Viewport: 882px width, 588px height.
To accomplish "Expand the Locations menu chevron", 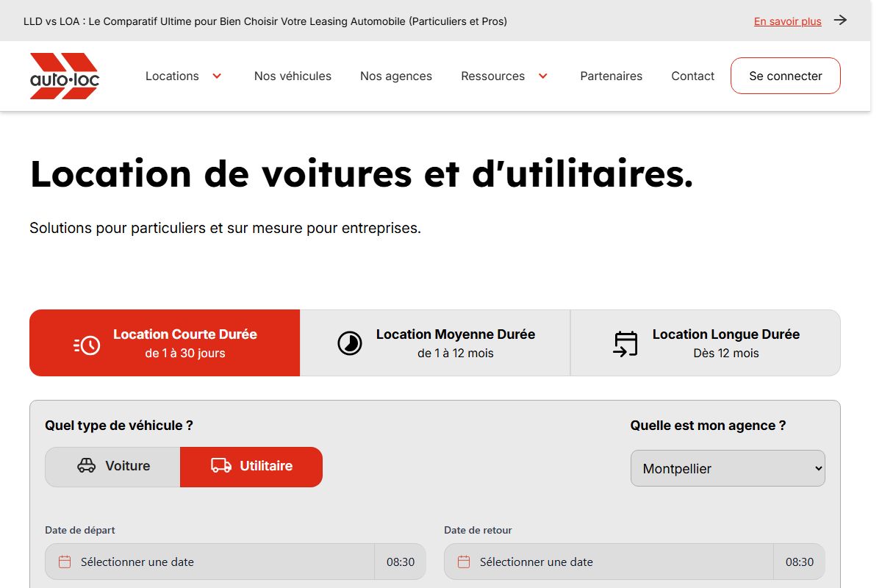I will pyautogui.click(x=217, y=76).
